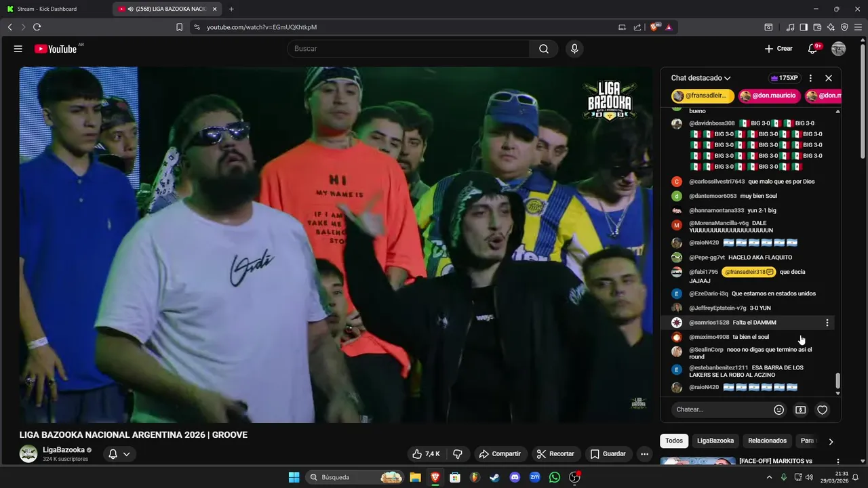The width and height of the screenshot is (868, 488).
Task: Select the LigaBazooka filter chip
Action: click(715, 441)
